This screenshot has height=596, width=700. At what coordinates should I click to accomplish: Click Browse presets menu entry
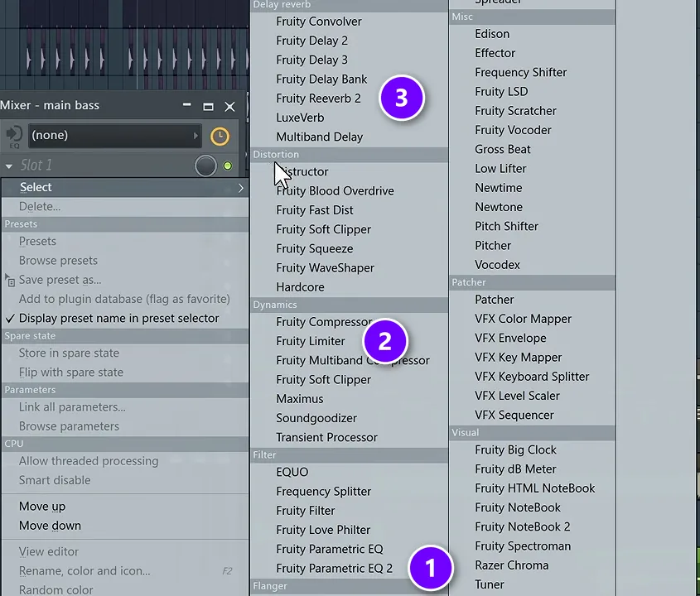tap(125, 261)
